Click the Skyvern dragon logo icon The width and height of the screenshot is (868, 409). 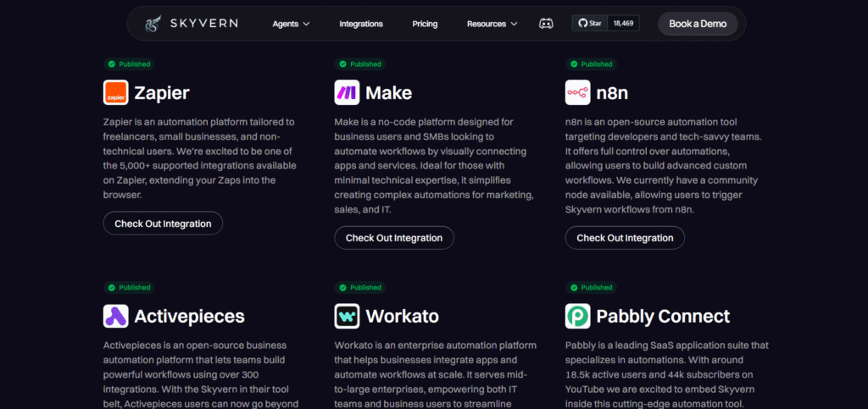pyautogui.click(x=153, y=24)
